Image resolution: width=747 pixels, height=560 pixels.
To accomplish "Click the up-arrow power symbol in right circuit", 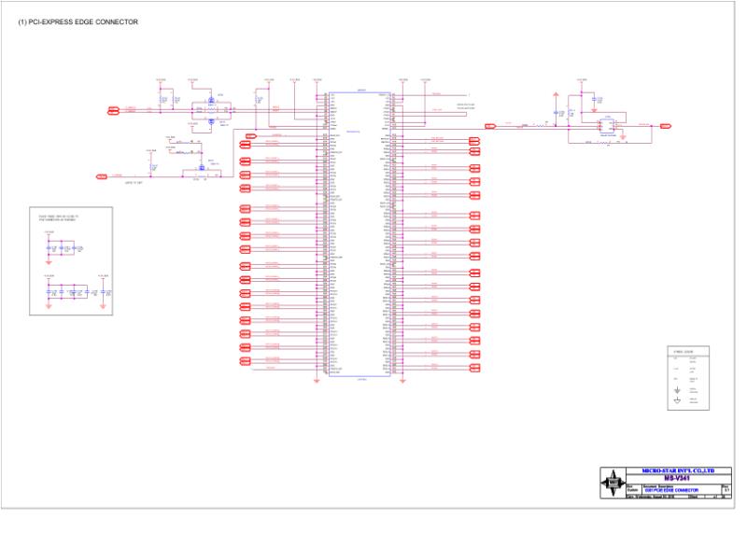I will tap(556, 96).
